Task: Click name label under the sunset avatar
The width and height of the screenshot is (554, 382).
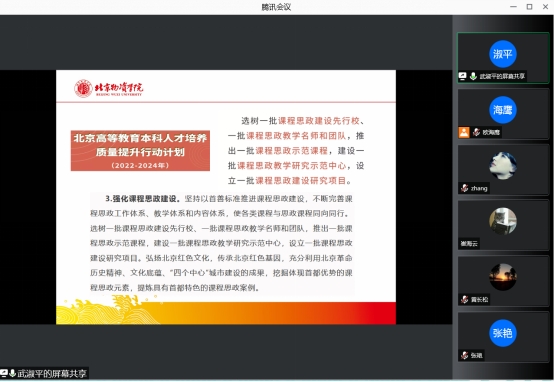Action: click(x=479, y=300)
